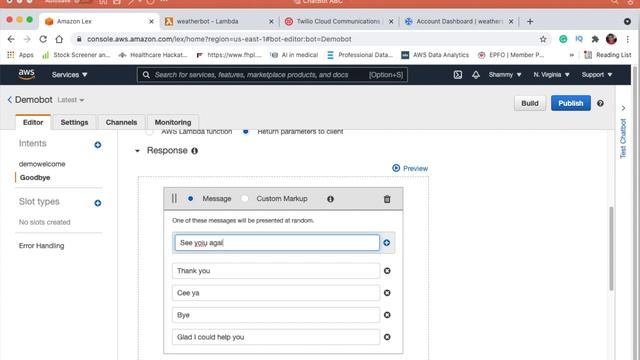Open the Services dropdown

(69, 75)
